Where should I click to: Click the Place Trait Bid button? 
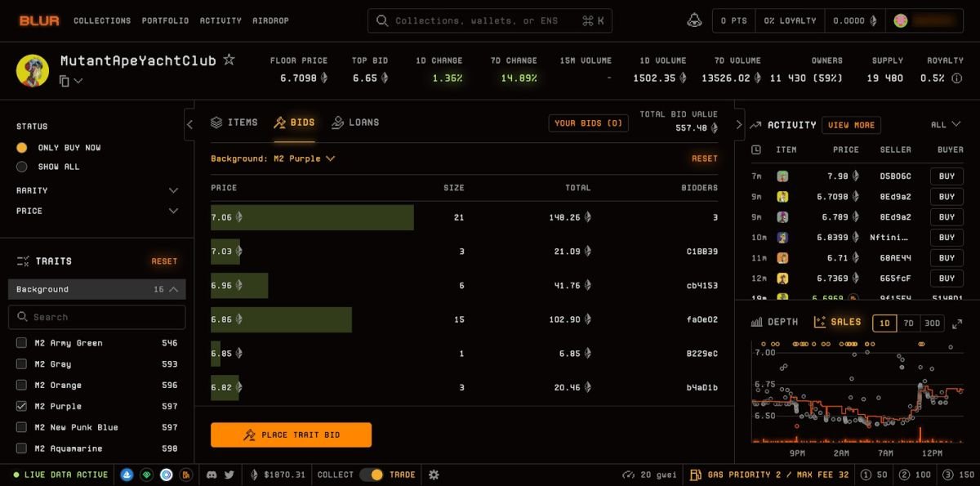pyautogui.click(x=291, y=435)
